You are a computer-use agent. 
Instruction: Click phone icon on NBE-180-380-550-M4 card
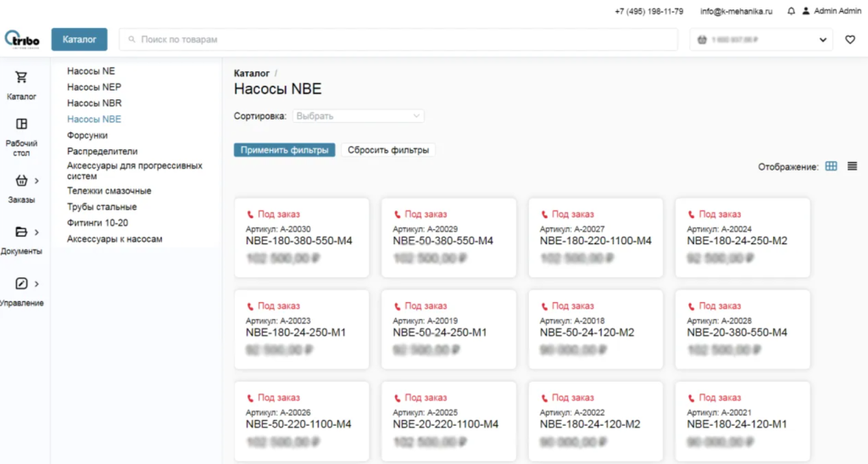250,215
